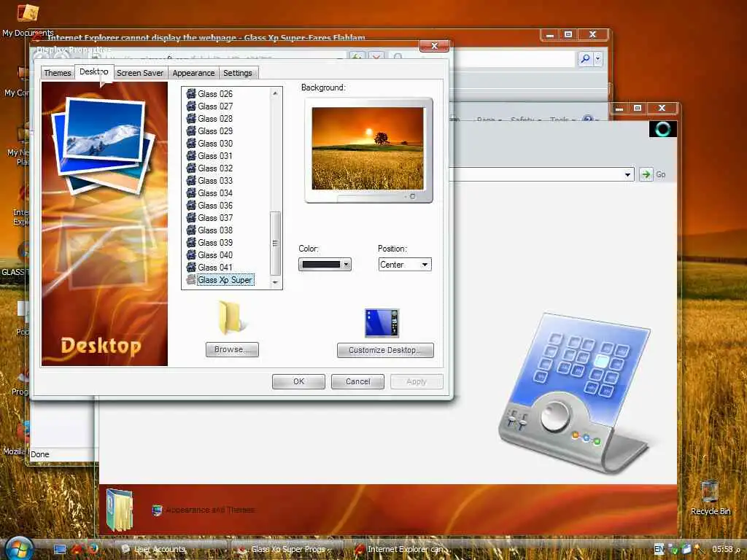The image size is (747, 560).
Task: Select Glass 026 in the background list
Action: tap(215, 94)
